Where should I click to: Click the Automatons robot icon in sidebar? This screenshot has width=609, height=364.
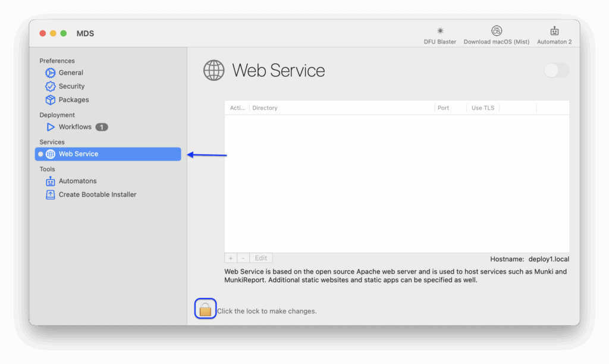(50, 181)
